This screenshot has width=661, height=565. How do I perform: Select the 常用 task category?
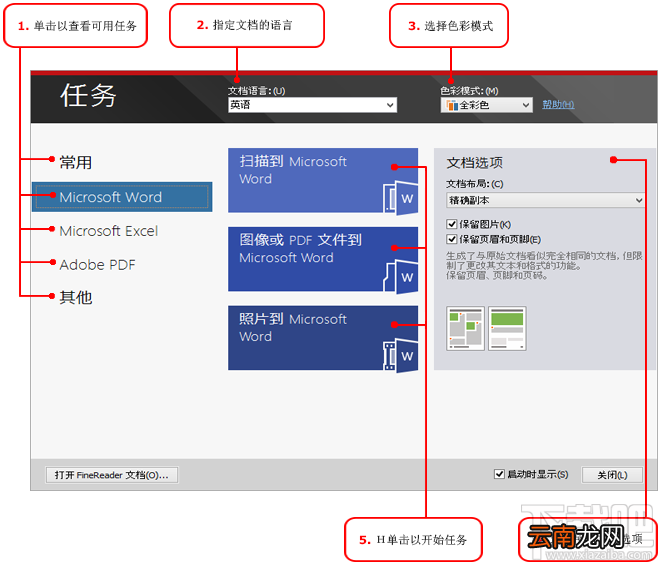(x=75, y=162)
